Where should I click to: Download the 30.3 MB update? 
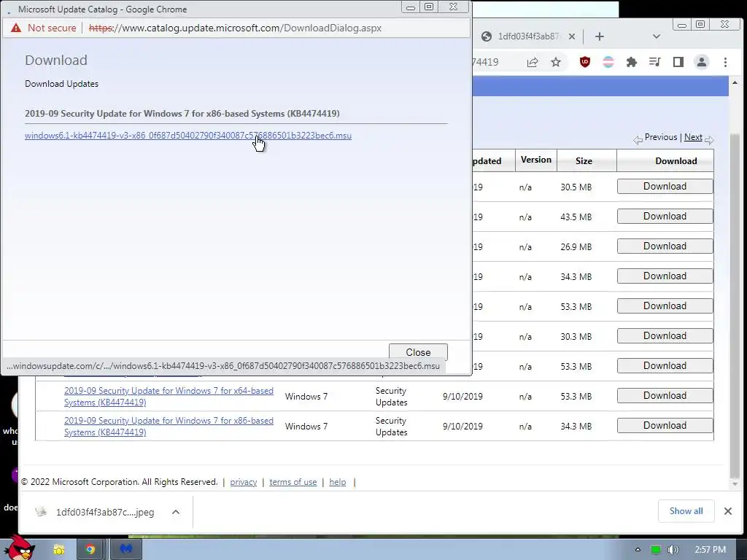[x=665, y=335]
